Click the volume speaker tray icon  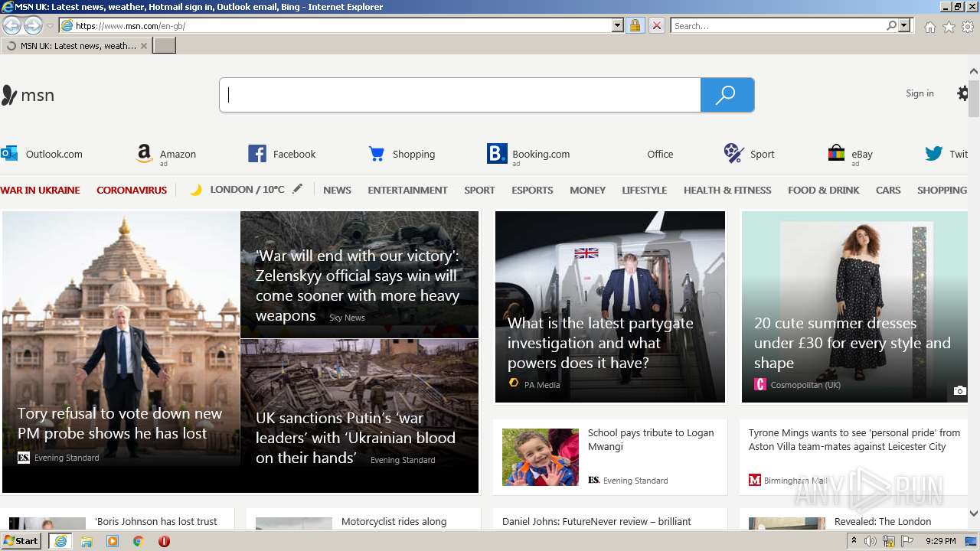pos(871,541)
